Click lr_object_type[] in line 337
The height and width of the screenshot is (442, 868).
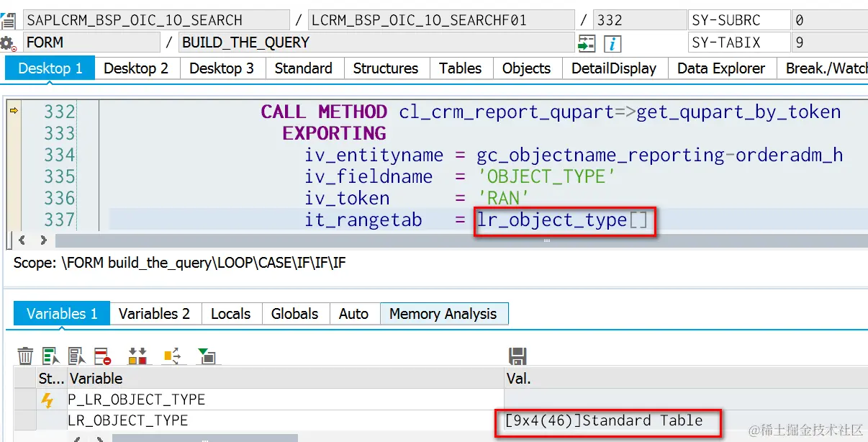[562, 220]
